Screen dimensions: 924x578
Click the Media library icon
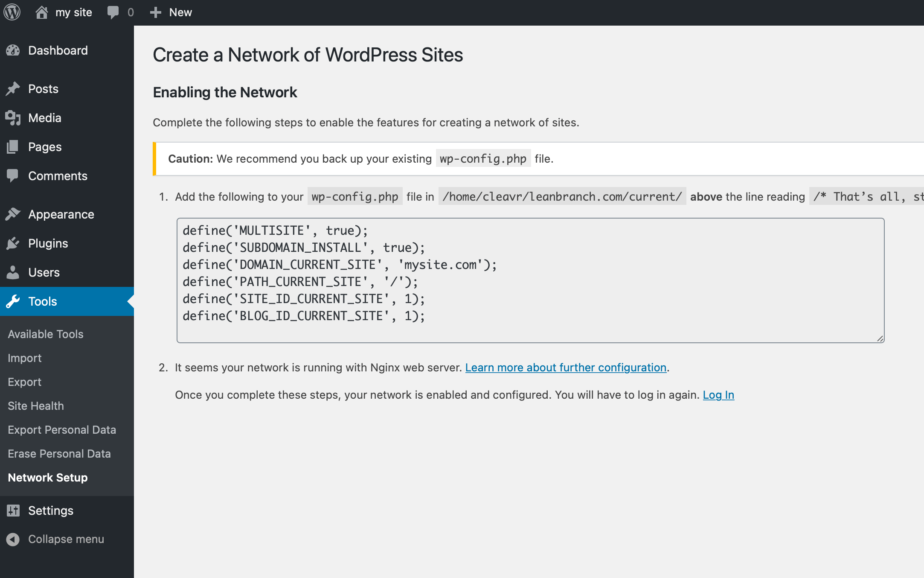pyautogui.click(x=13, y=118)
